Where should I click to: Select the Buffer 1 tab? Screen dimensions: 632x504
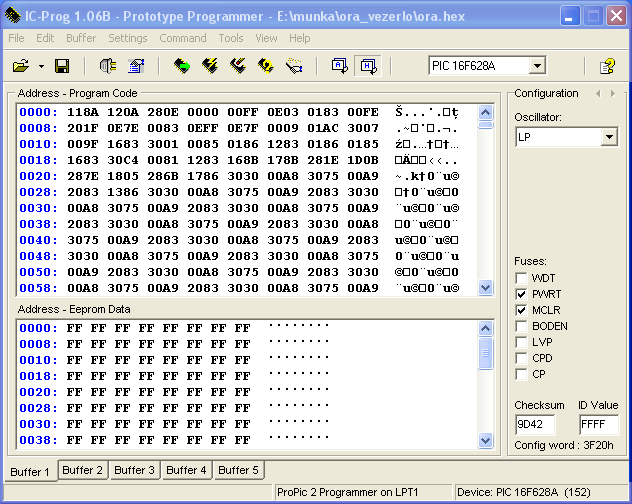pyautogui.click(x=30, y=471)
